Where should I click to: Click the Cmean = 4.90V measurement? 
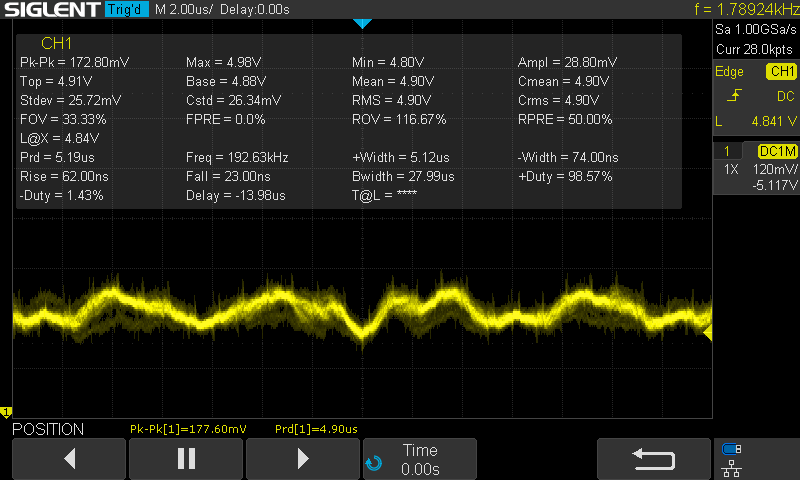coord(563,81)
